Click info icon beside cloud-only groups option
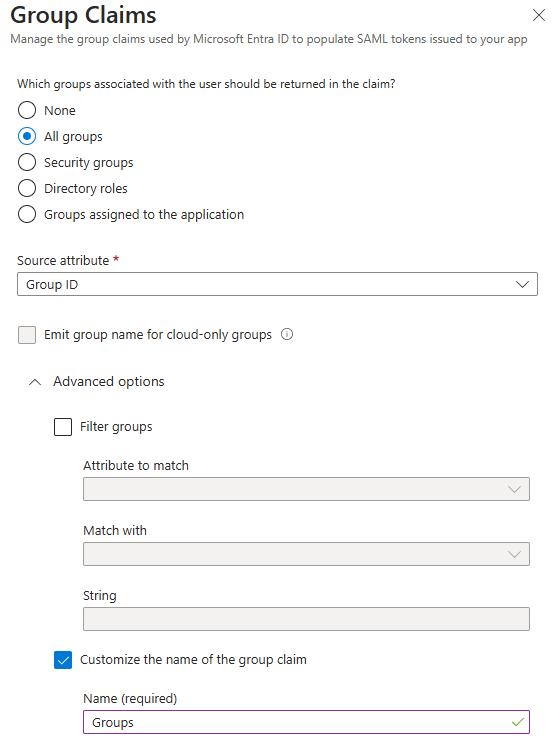This screenshot has height=747, width=555. [287, 334]
